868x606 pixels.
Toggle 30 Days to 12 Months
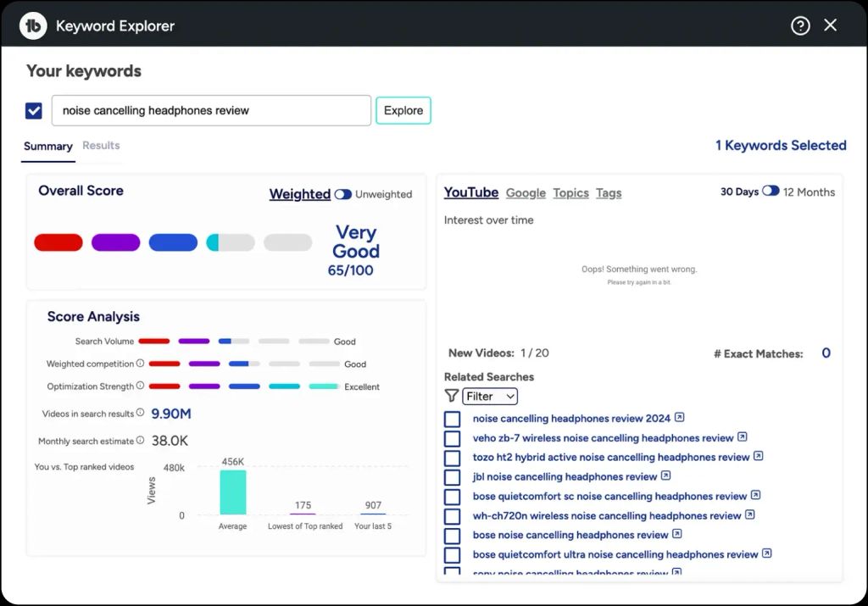click(771, 192)
